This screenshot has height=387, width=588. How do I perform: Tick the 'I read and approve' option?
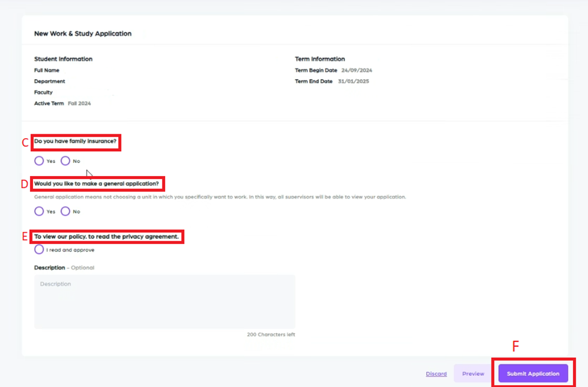pos(39,249)
